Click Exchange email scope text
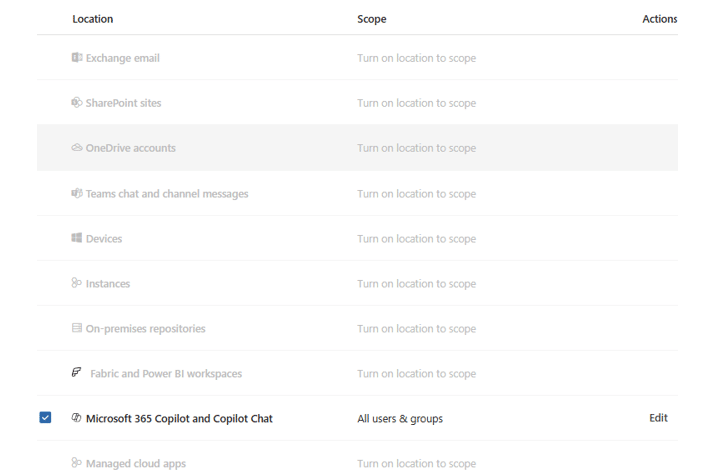This screenshot has height=475, width=717. (x=416, y=58)
